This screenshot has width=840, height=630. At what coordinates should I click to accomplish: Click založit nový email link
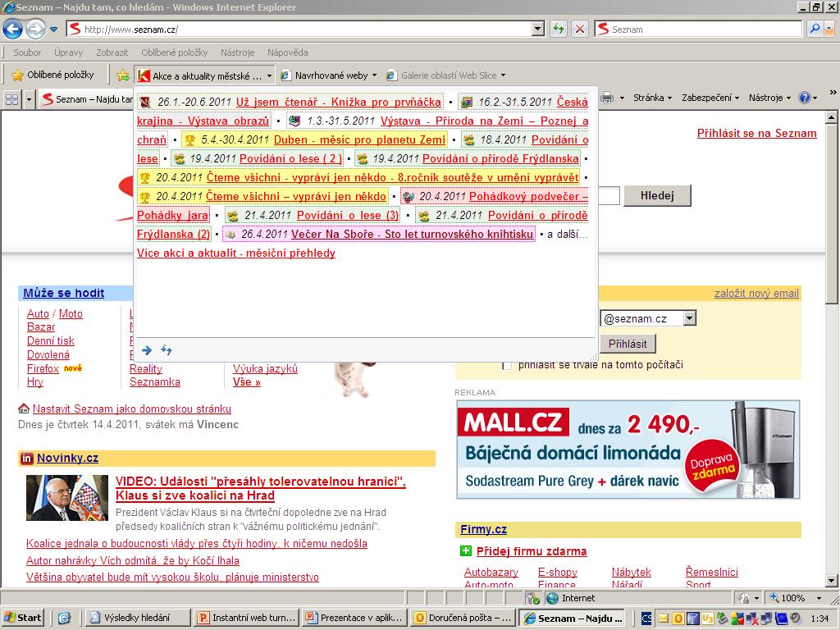pos(756,294)
